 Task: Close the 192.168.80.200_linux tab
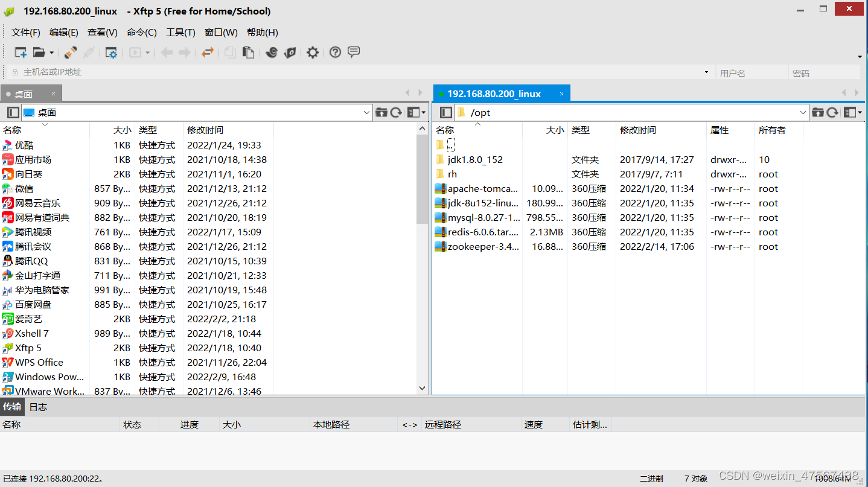[561, 94]
